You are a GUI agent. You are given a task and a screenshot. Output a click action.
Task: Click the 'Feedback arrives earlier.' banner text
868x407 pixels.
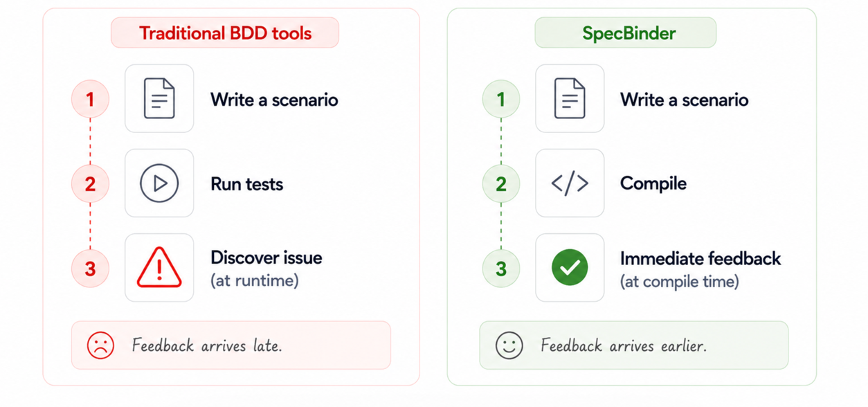[624, 345]
